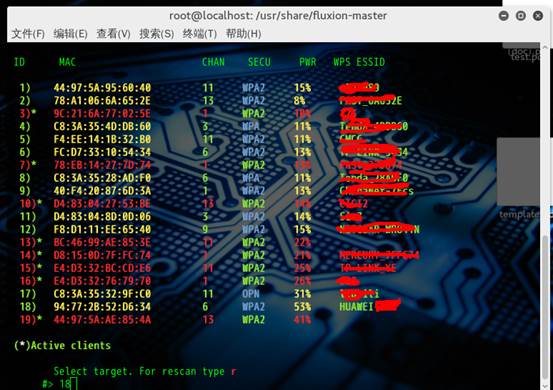Click MAC address C8:3A:35:28:AD:F0
Viewport: 553px width, 390px height.
[x=102, y=178]
